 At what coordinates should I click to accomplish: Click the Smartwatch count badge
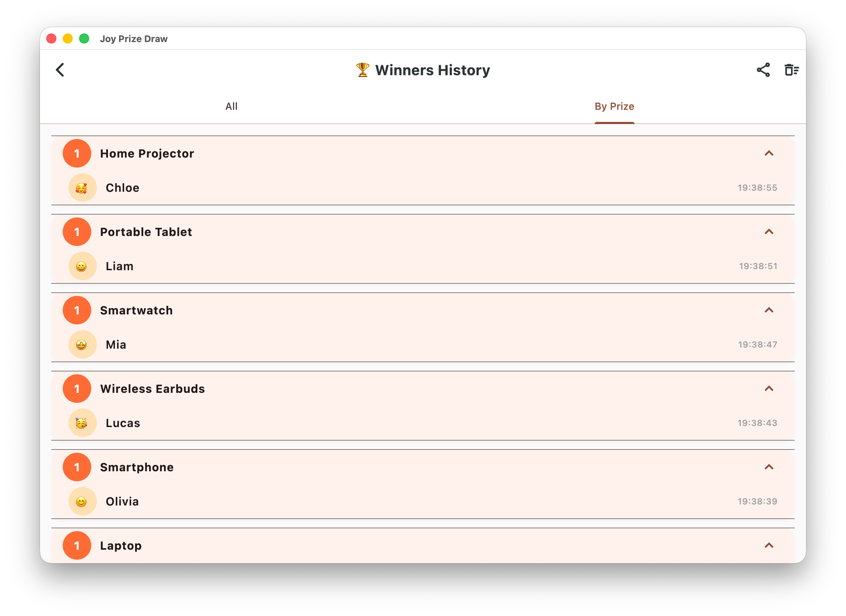pos(77,310)
